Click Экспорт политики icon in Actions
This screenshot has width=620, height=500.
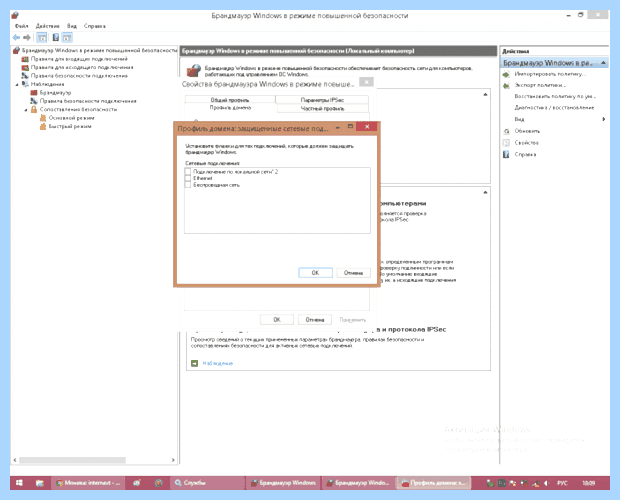[x=506, y=85]
